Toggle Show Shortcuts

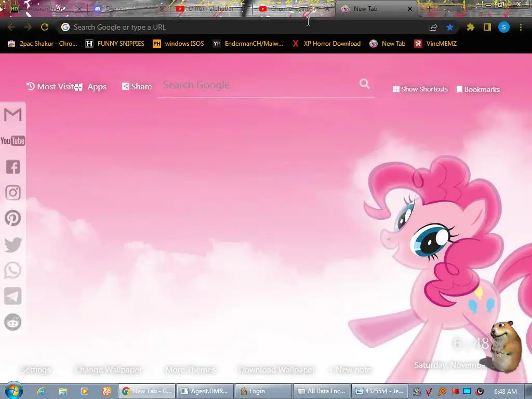coord(420,89)
